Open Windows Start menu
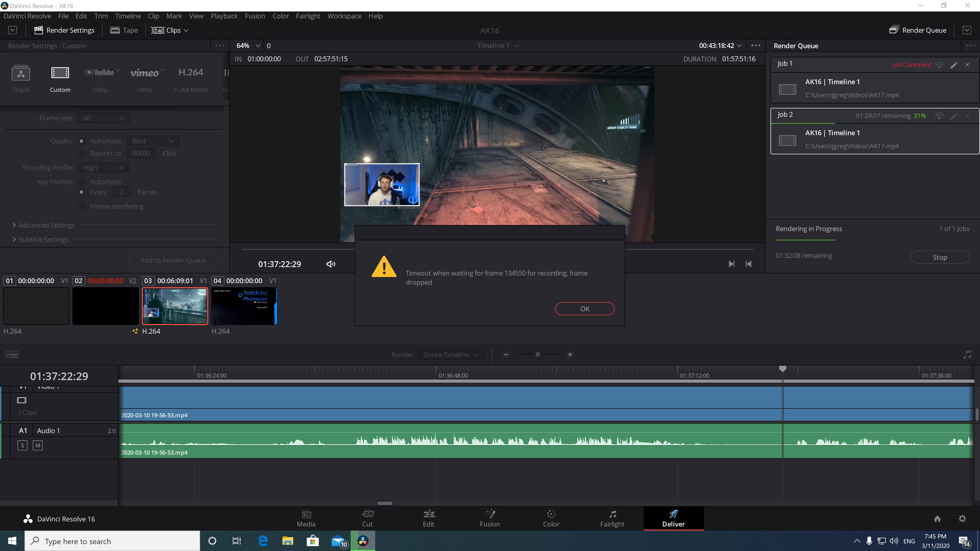Viewport: 980px width, 551px height. click(x=12, y=541)
